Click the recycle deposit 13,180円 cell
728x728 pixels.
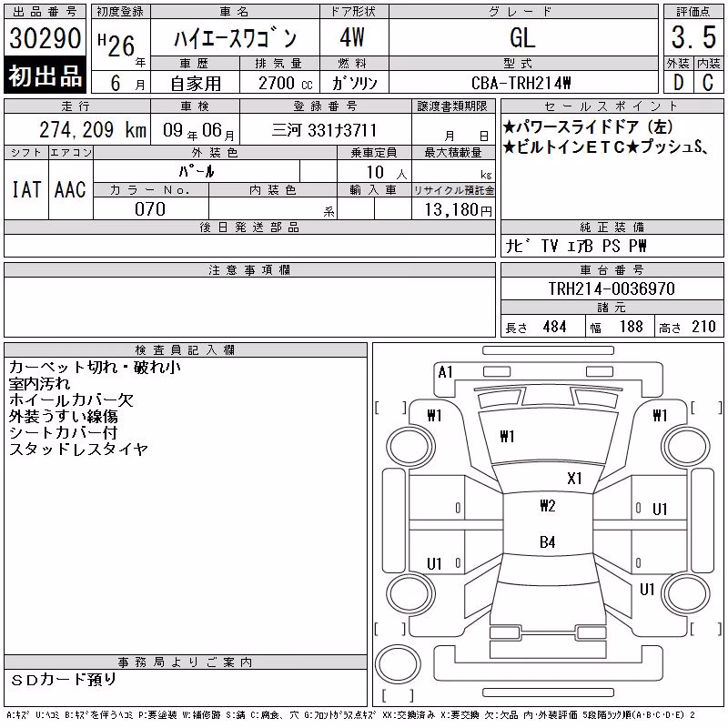pyautogui.click(x=453, y=209)
